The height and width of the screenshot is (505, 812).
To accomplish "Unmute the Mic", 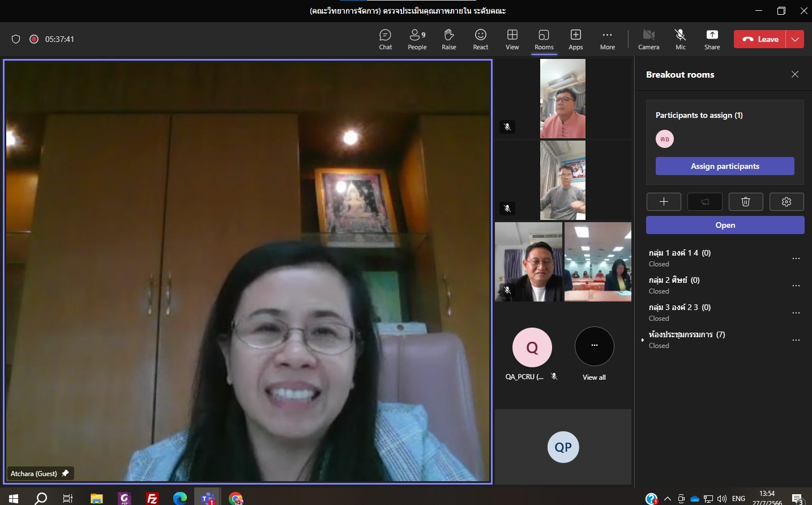I will pos(681,39).
